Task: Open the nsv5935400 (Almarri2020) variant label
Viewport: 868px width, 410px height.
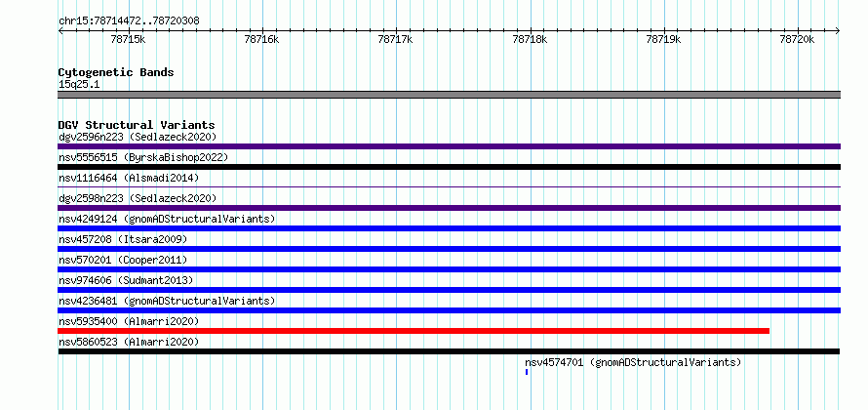Action: 129,321
